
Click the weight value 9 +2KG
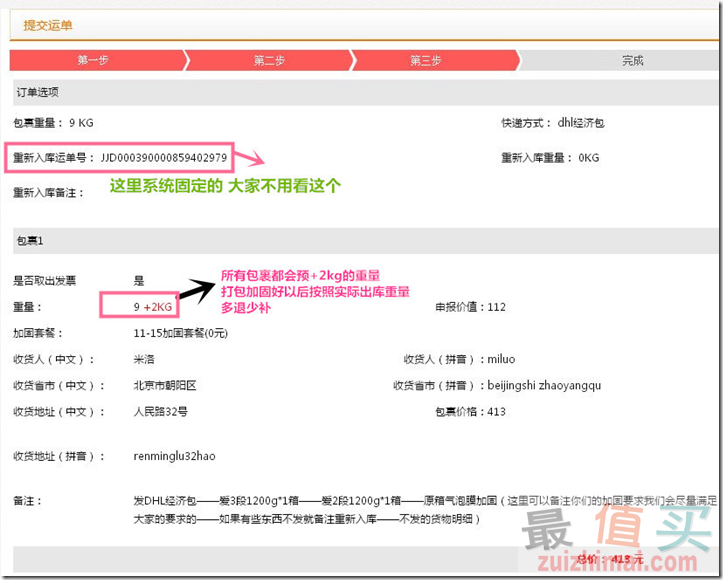tap(153, 307)
